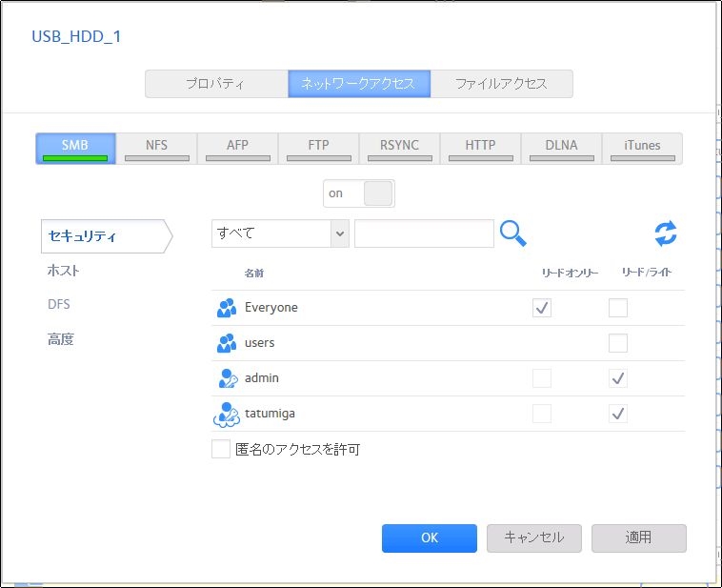Open the DFS side menu item
This screenshot has height=588, width=722.
[59, 305]
